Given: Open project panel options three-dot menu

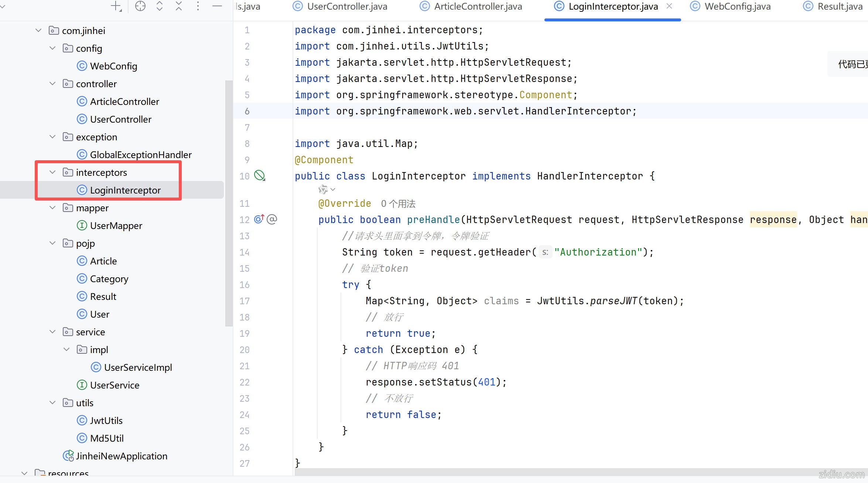Looking at the screenshot, I should [x=198, y=6].
